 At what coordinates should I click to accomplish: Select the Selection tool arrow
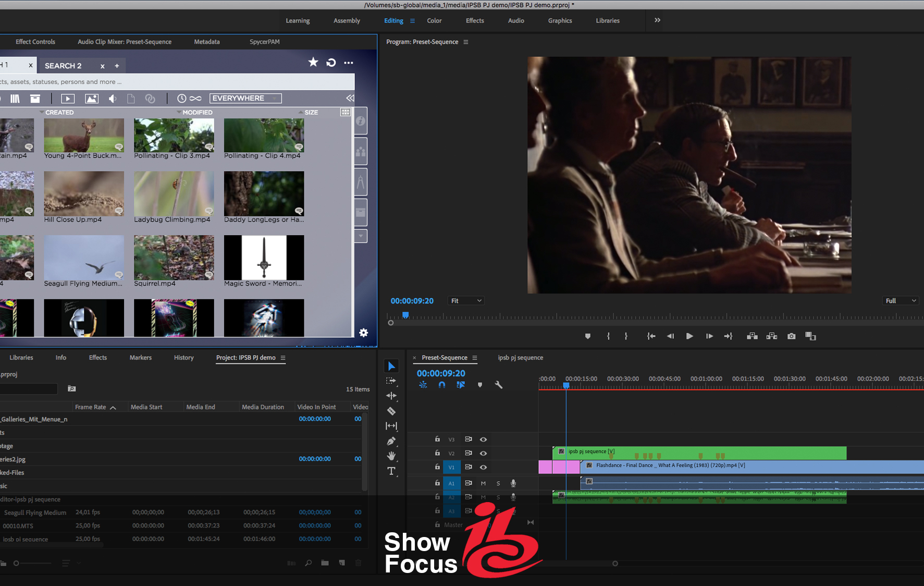tap(391, 366)
